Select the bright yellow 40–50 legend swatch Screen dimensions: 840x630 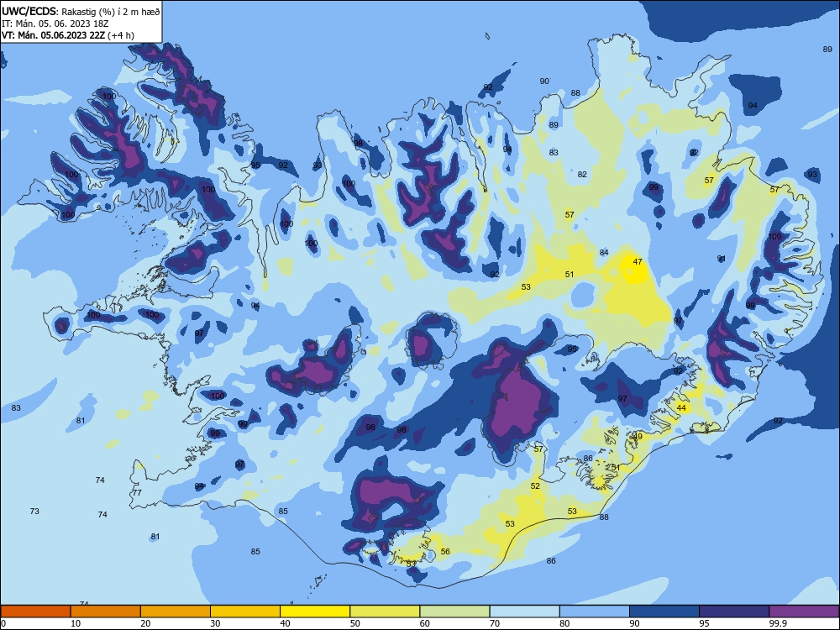pos(315,612)
